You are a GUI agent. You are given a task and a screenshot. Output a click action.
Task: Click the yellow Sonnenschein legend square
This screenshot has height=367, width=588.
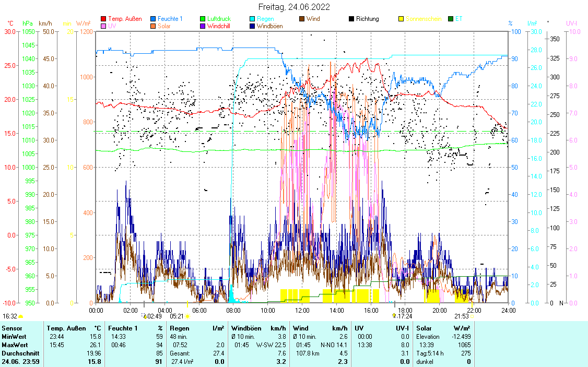(x=402, y=19)
